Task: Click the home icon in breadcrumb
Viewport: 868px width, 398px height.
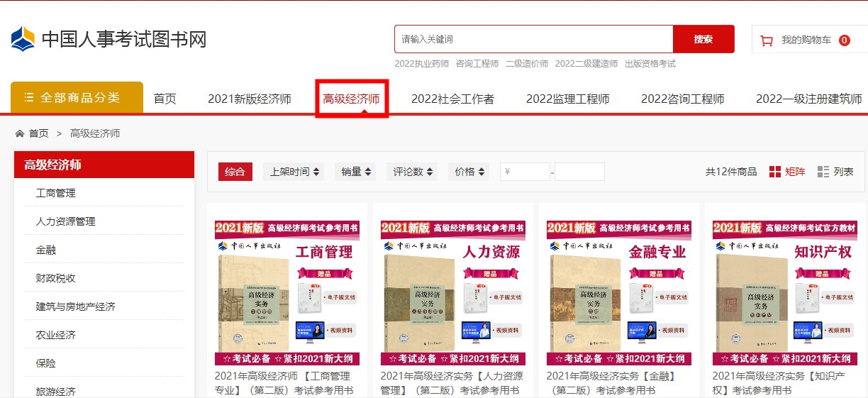Action: 19,133
